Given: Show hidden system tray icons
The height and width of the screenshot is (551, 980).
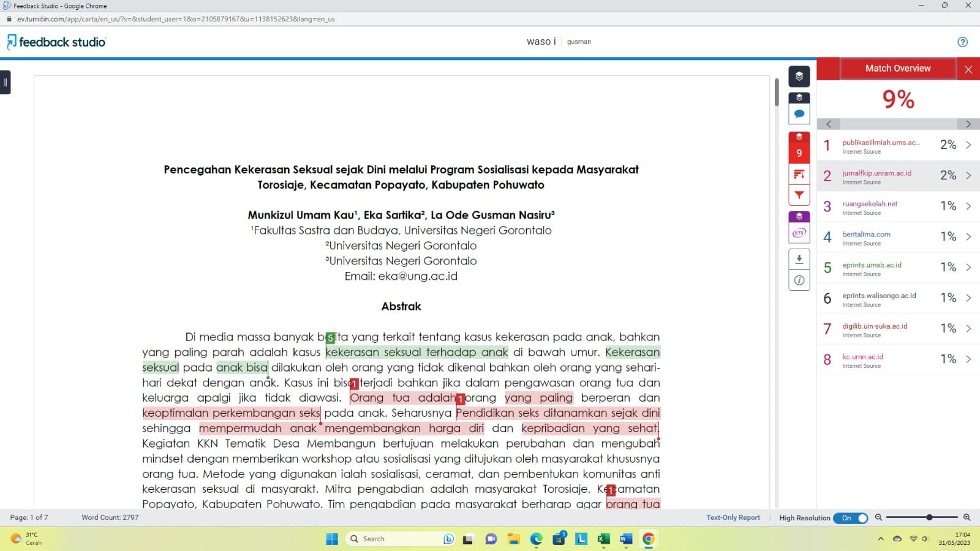Looking at the screenshot, I should pos(881,539).
